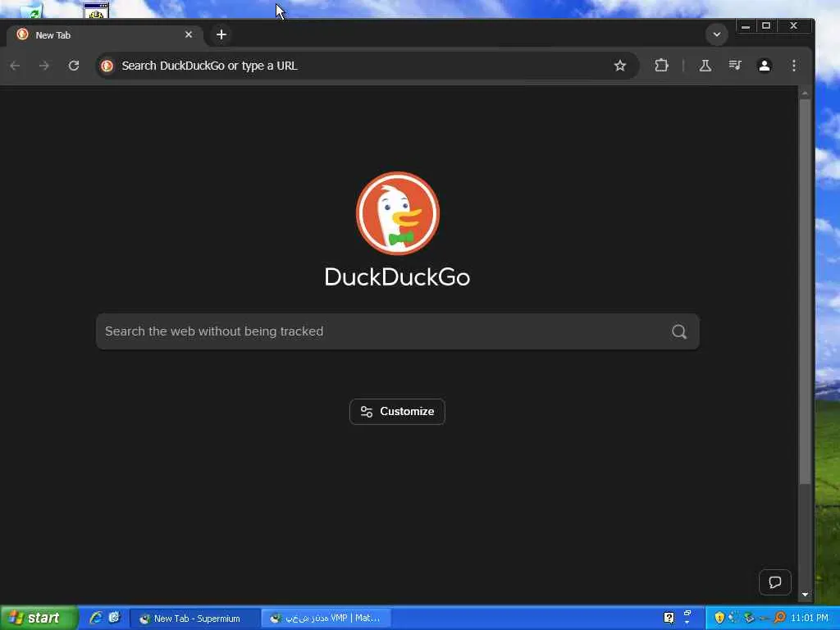Screen dimensions: 840x630
Task: Click the orange magnifier tray icon
Action: (779, 618)
